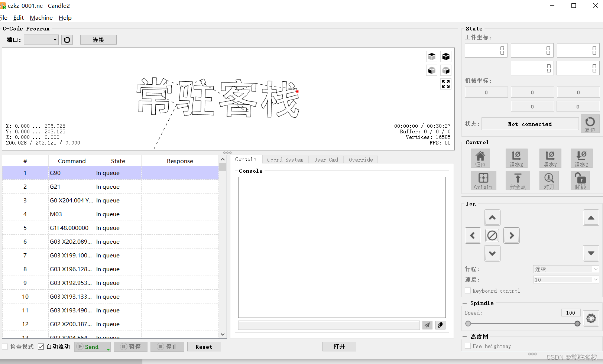Screen dimensions: 603x364
Task: Switch to the Console tab
Action: point(246,159)
